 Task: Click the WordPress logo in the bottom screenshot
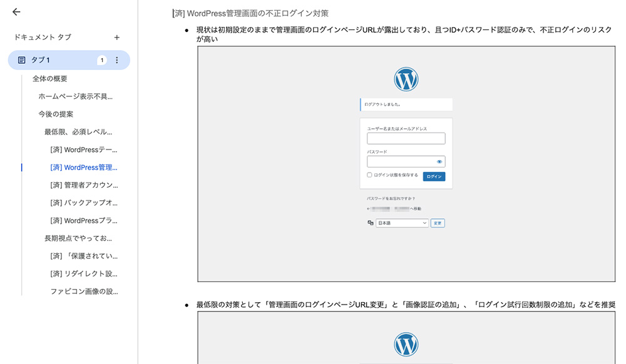pyautogui.click(x=407, y=345)
